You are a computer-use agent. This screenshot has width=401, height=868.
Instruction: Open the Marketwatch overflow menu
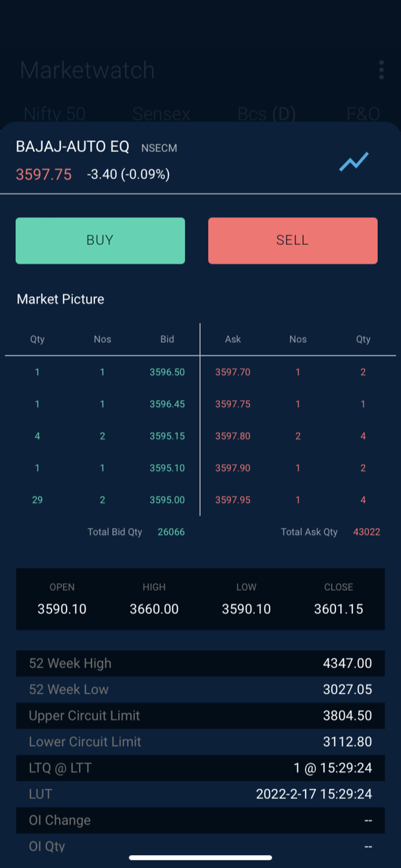381,69
